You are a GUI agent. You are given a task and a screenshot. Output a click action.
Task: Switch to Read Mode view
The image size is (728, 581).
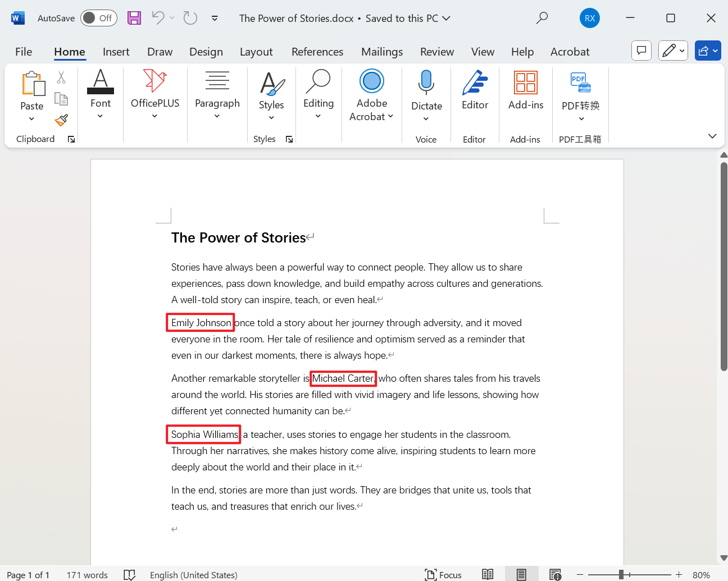pyautogui.click(x=488, y=574)
